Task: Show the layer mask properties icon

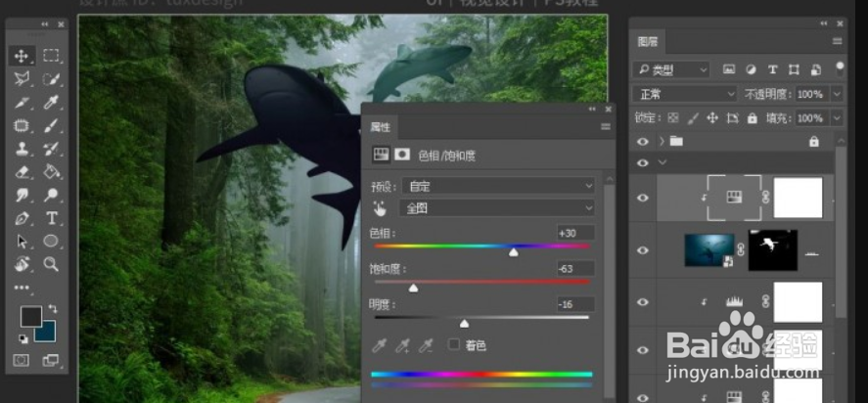Action: click(x=402, y=155)
